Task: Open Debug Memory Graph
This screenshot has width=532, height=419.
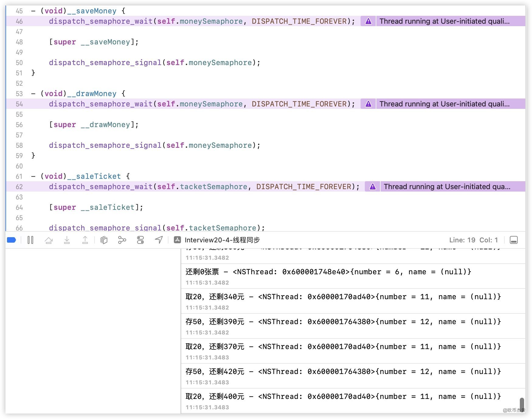Action: point(122,240)
